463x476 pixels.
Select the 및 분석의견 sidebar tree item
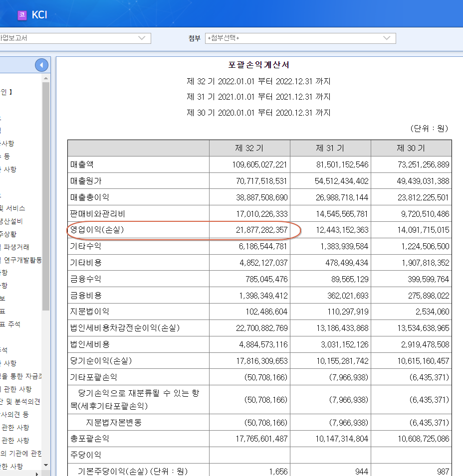pyautogui.click(x=20, y=402)
